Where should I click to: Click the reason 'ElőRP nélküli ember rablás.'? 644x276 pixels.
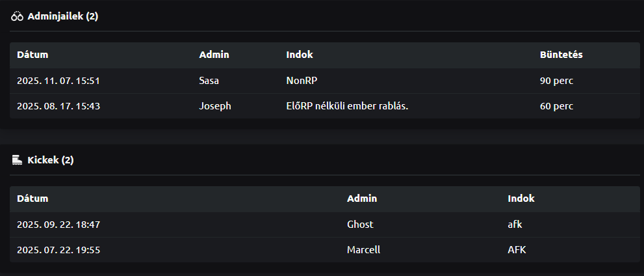tap(347, 106)
